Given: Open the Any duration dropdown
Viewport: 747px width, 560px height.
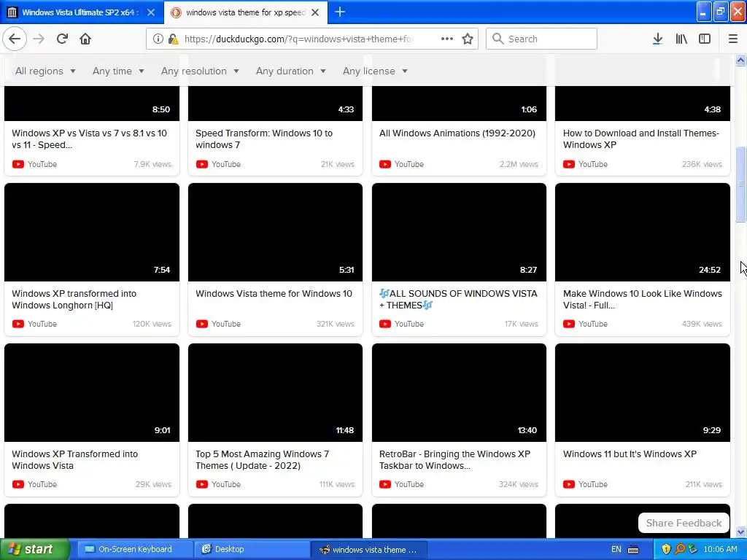Looking at the screenshot, I should click(x=290, y=71).
